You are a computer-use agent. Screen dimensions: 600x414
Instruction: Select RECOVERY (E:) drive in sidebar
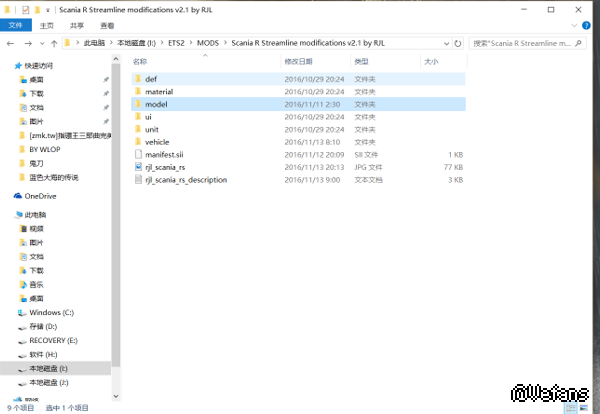54,341
